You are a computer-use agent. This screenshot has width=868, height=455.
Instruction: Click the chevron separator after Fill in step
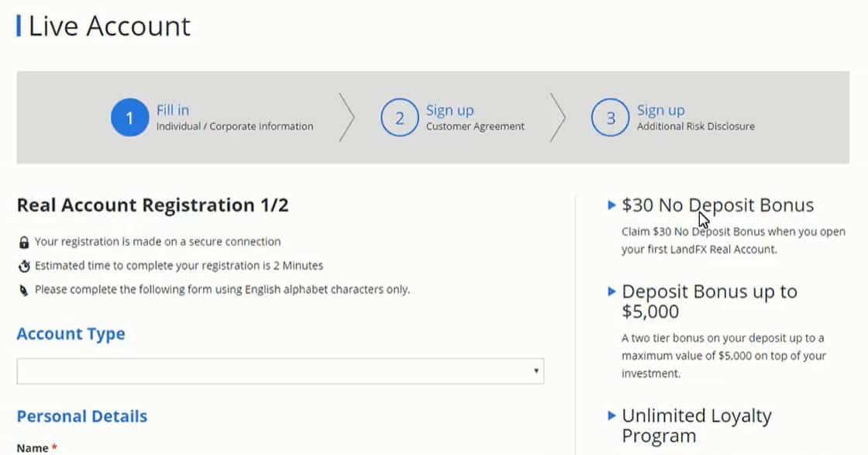(346, 117)
